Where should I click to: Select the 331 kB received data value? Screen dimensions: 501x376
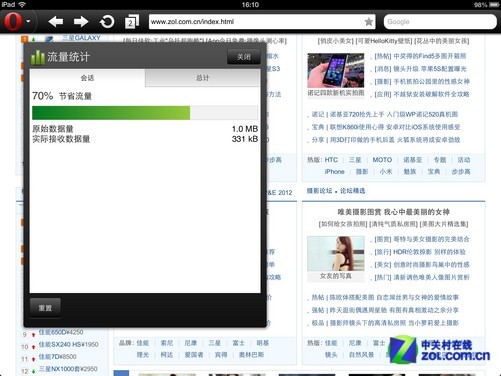(x=245, y=139)
